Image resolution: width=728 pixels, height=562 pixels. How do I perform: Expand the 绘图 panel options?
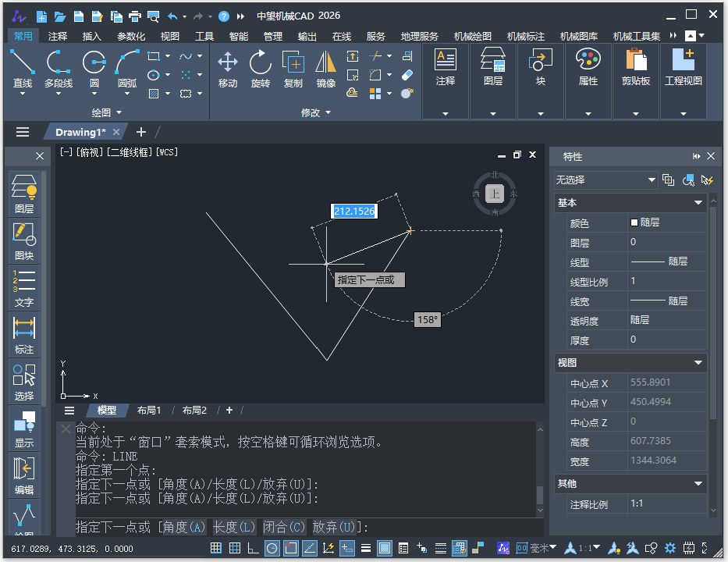(105, 113)
